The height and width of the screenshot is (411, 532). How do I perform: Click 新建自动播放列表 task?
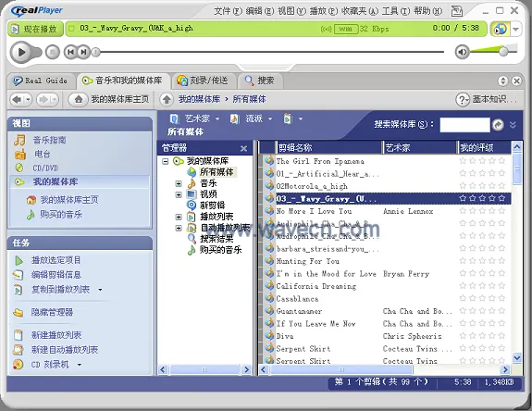click(x=65, y=350)
